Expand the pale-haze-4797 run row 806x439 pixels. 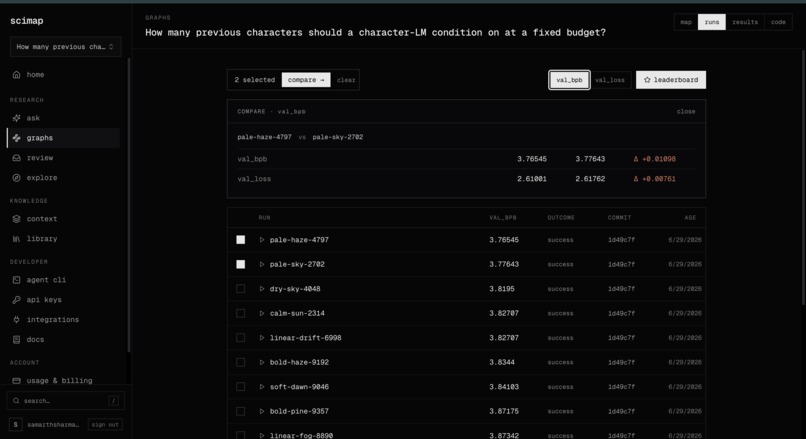point(262,240)
